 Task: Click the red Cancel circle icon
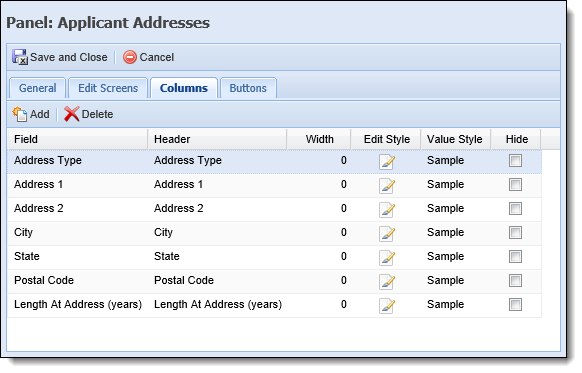pos(130,57)
